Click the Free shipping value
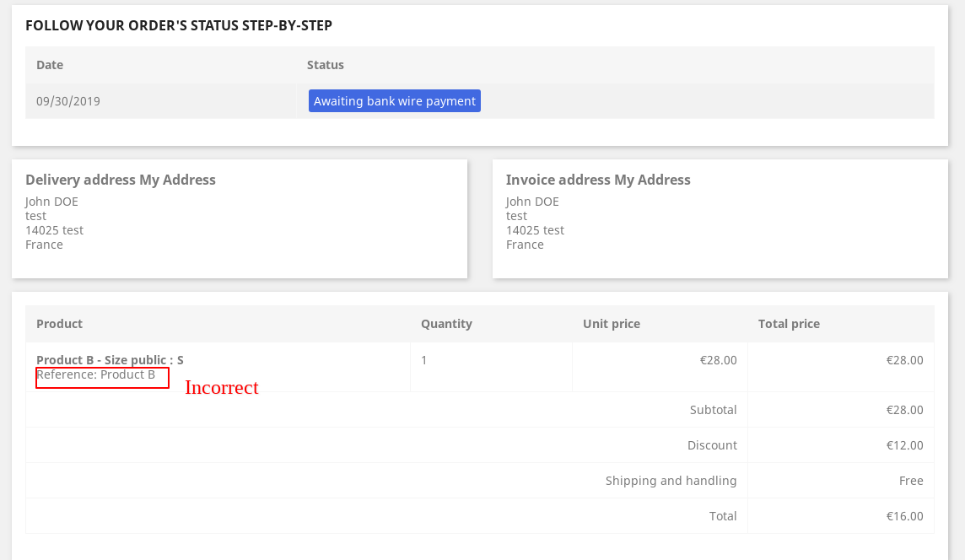This screenshot has width=965, height=560. coord(911,481)
